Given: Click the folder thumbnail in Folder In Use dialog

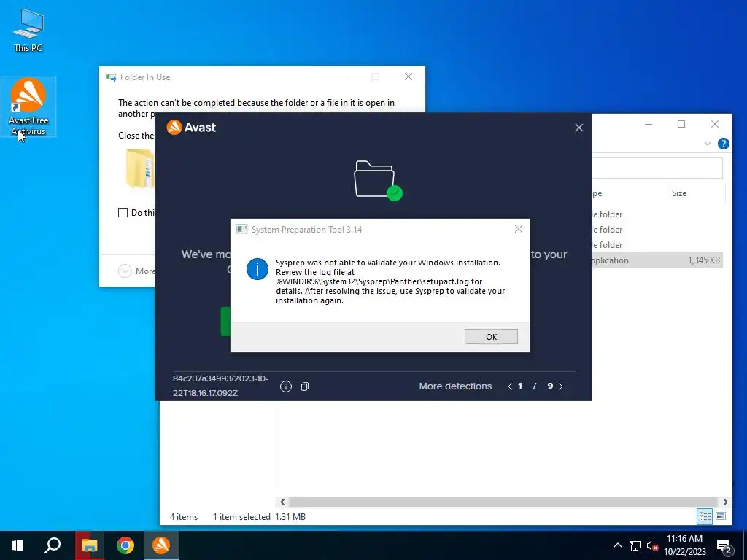Looking at the screenshot, I should [x=140, y=168].
